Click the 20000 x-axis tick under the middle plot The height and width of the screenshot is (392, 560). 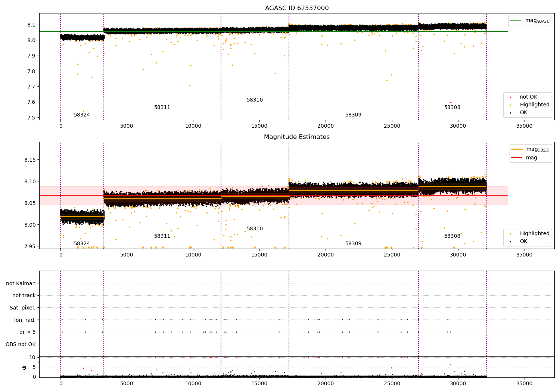[326, 255]
